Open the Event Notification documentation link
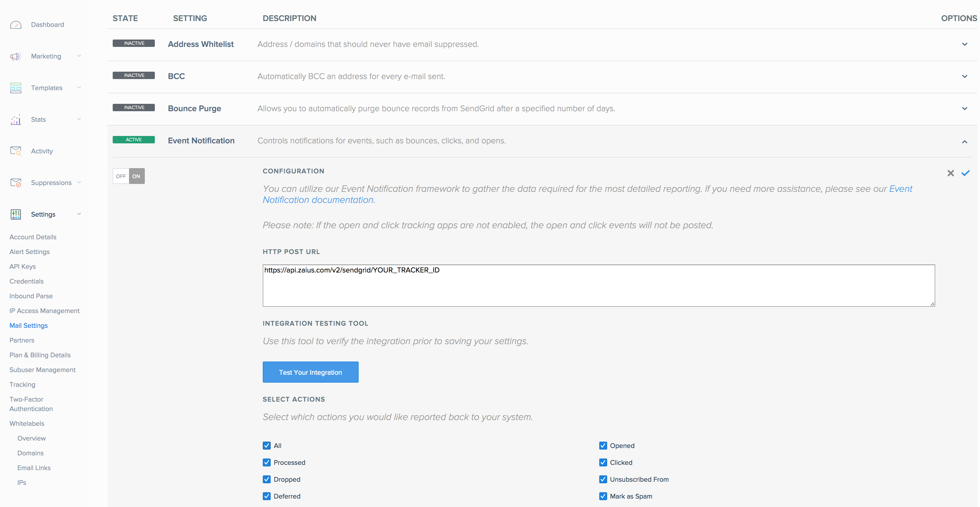980x507 pixels. click(x=318, y=200)
